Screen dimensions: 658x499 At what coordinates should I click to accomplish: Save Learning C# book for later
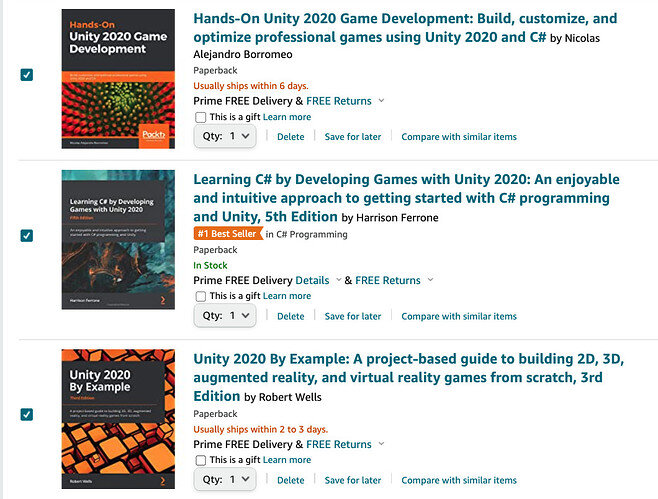point(353,316)
